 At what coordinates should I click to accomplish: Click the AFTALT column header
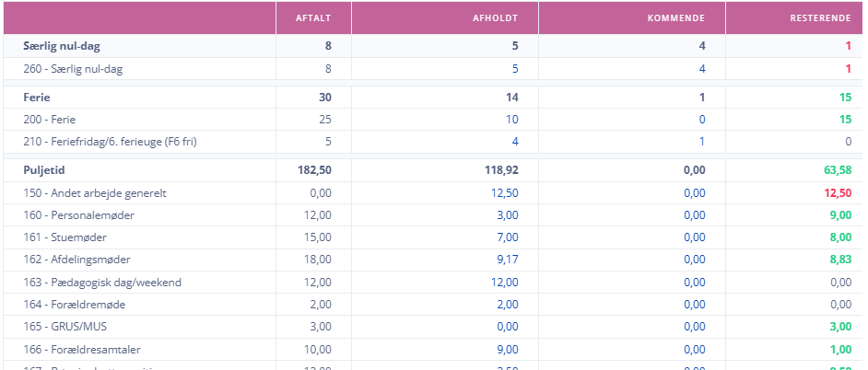[313, 18]
